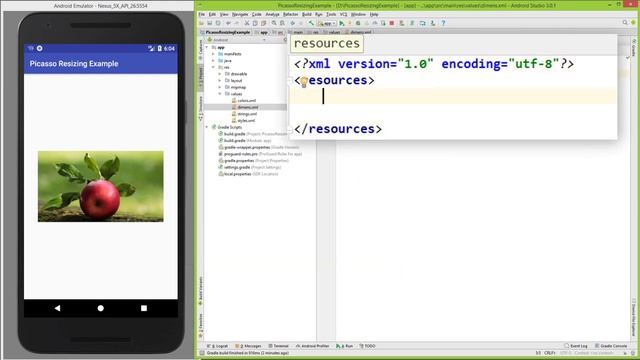Select local.properties file
The width and height of the screenshot is (640, 360).
pyautogui.click(x=248, y=174)
